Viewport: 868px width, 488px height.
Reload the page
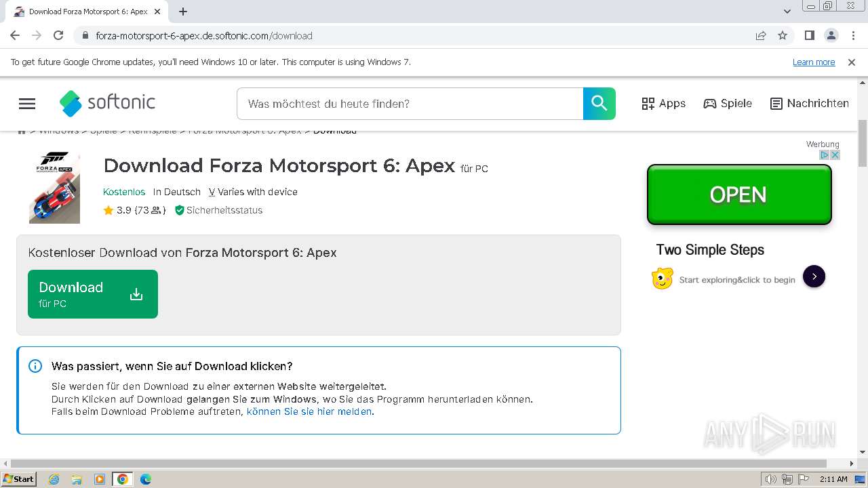click(x=58, y=35)
